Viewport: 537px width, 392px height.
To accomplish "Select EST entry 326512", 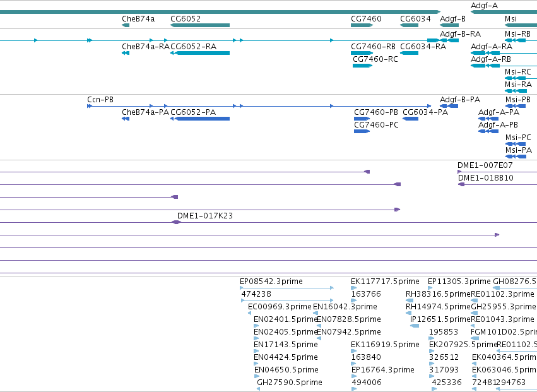I will pos(444,357).
